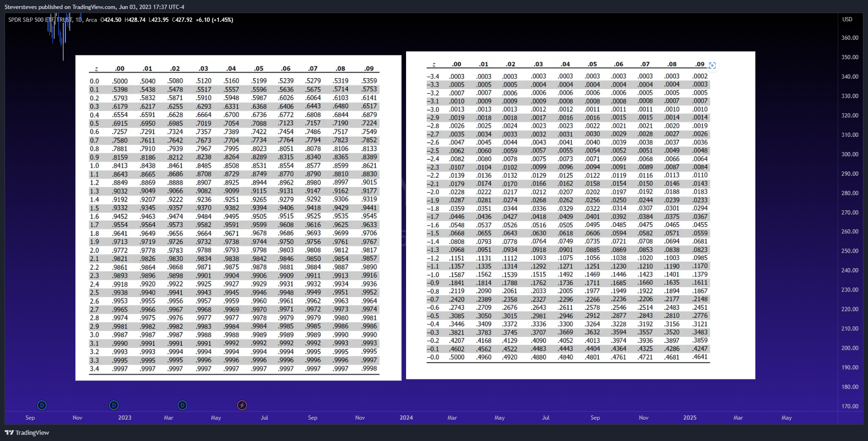
Task: Click value .0495 in the -1.6 row
Action: coord(592,225)
